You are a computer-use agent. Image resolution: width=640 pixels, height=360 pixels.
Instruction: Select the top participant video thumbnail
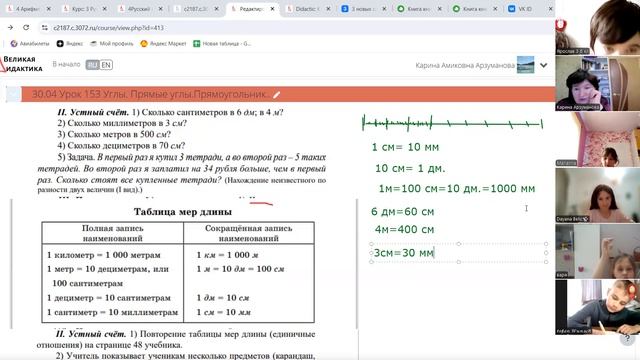(598, 27)
